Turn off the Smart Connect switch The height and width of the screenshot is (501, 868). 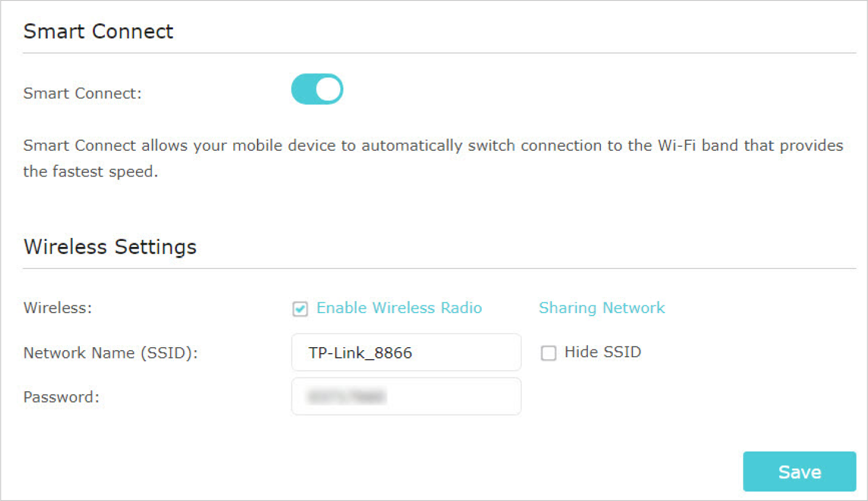pyautogui.click(x=317, y=89)
